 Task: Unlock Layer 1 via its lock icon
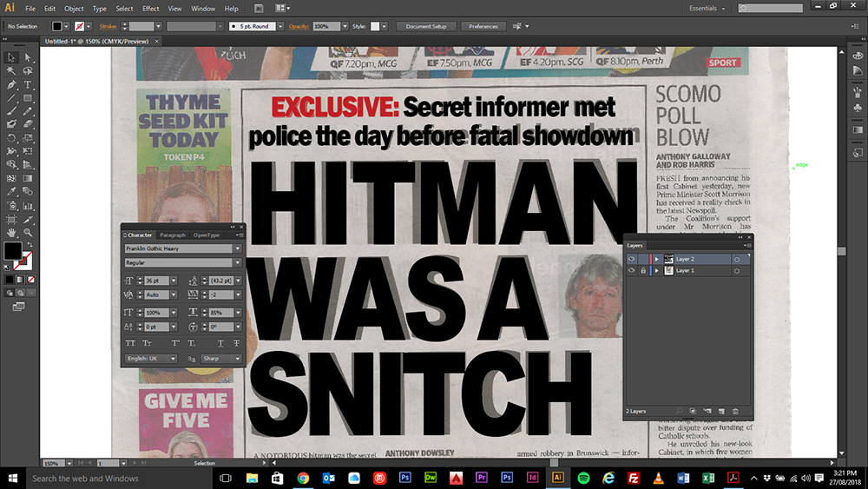tap(642, 271)
